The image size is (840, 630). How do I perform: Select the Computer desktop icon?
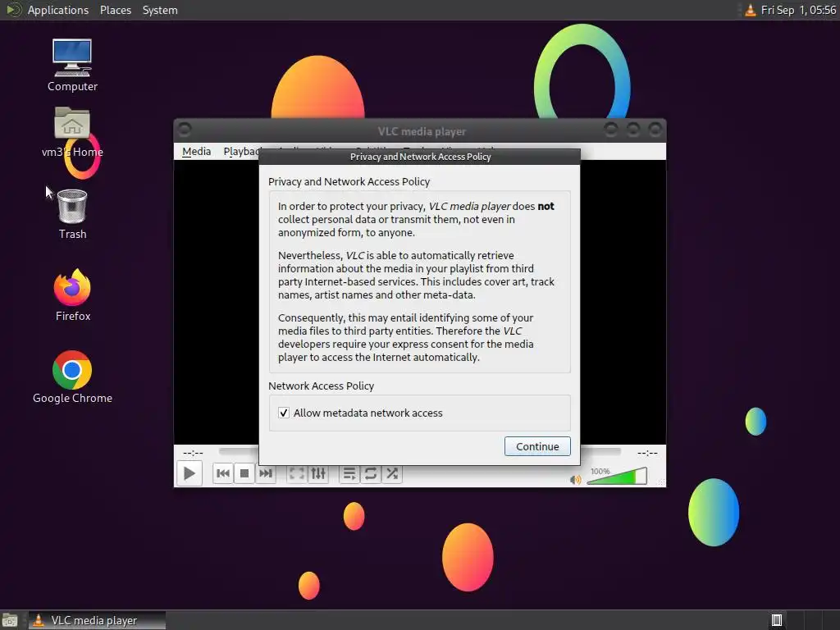[72, 66]
